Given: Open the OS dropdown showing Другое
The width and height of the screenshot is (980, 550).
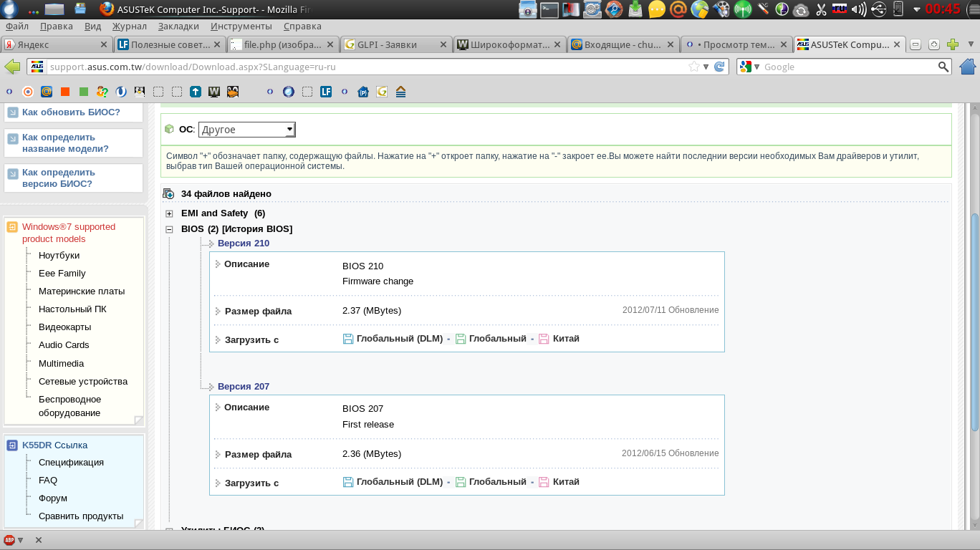Looking at the screenshot, I should (247, 130).
